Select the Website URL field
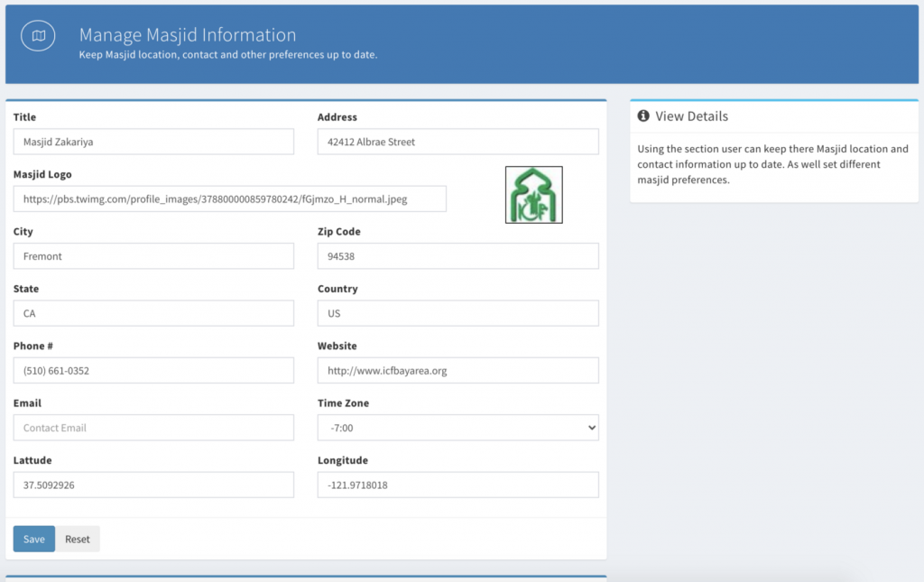Screen dimensions: 924x582 457,371
